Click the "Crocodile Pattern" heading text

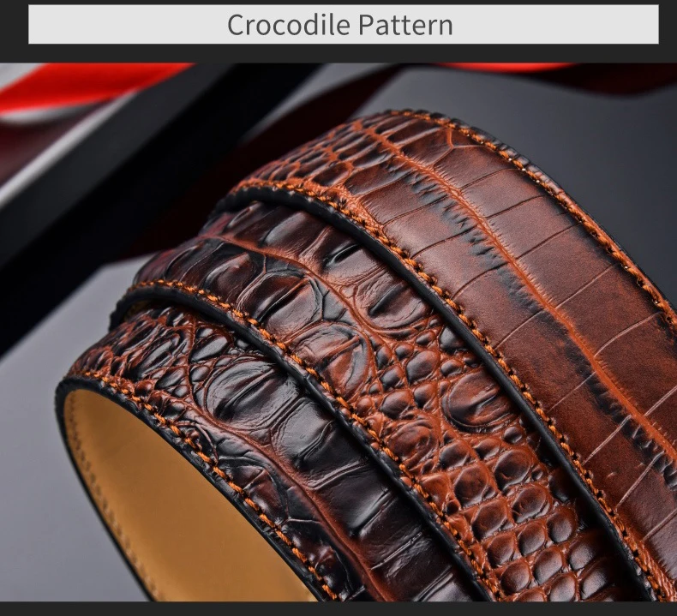pyautogui.click(x=340, y=25)
